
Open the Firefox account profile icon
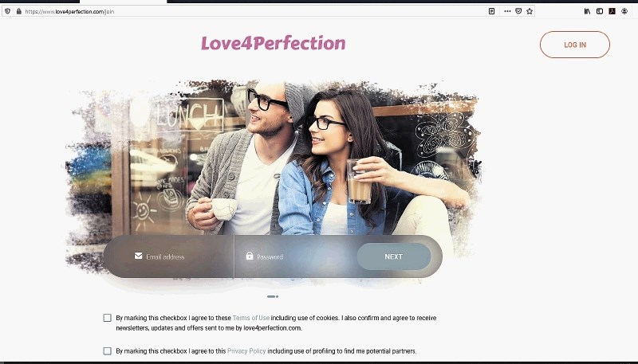624,12
